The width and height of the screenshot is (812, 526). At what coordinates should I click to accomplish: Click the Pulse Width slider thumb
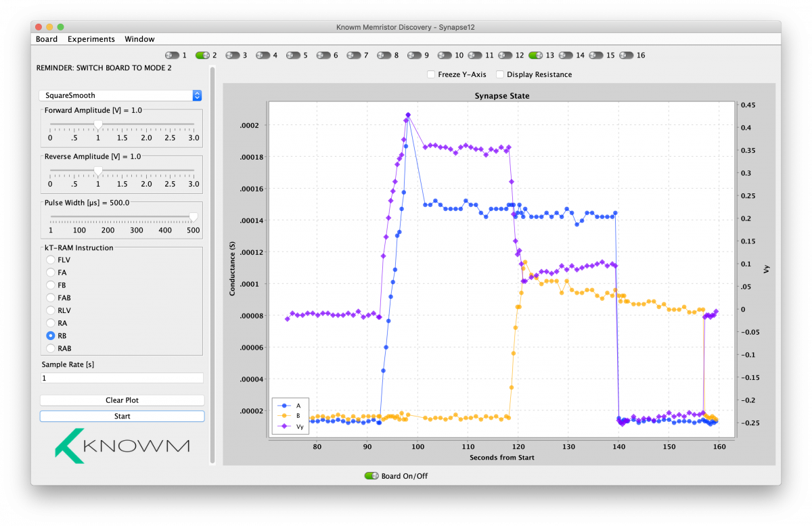194,218
